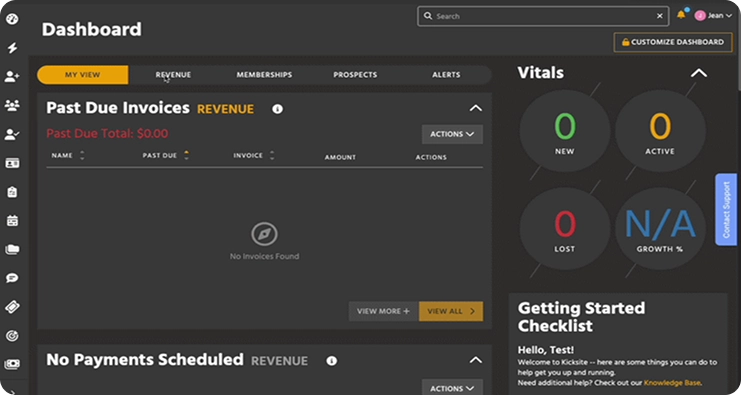Open the calendar icon in the sidebar
This screenshot has width=741, height=395.
12,221
